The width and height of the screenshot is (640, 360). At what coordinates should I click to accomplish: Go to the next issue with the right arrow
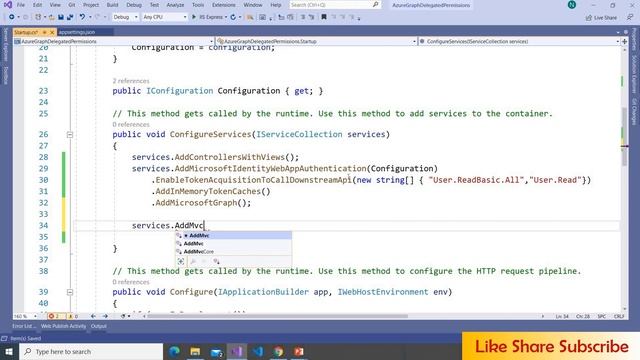click(x=105, y=316)
